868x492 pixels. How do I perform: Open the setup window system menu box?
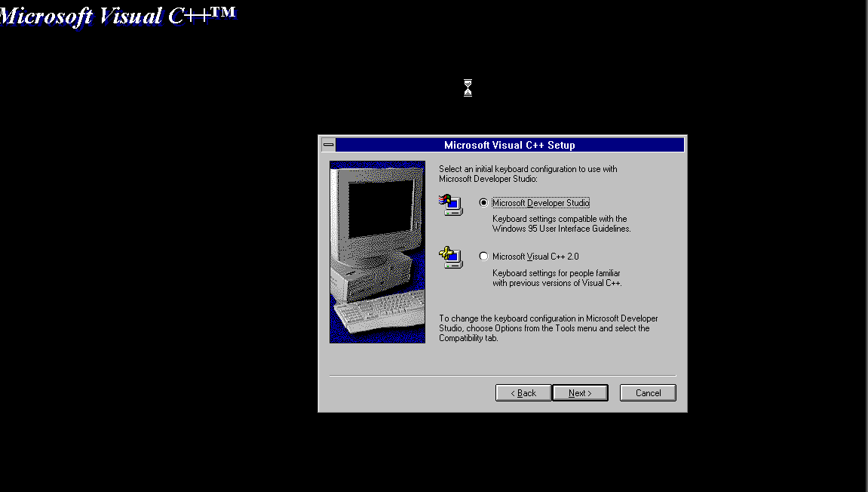(x=328, y=145)
